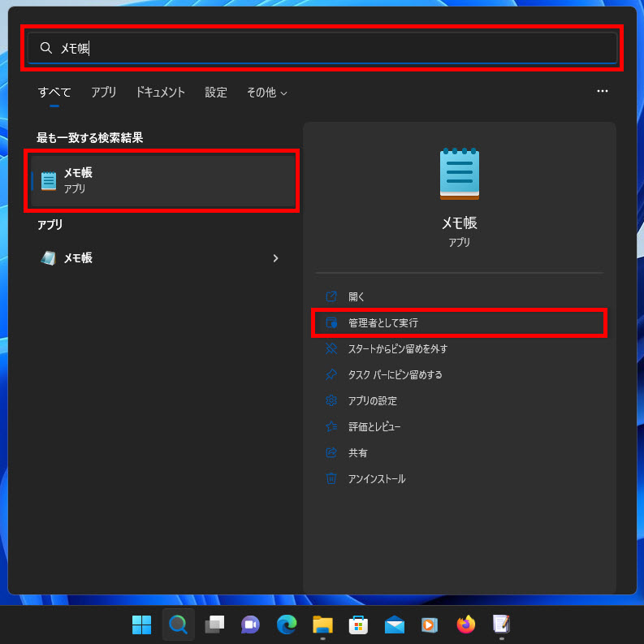The width and height of the screenshot is (644, 644).
Task: Click the メモ帳 search input field
Action: [x=325, y=48]
